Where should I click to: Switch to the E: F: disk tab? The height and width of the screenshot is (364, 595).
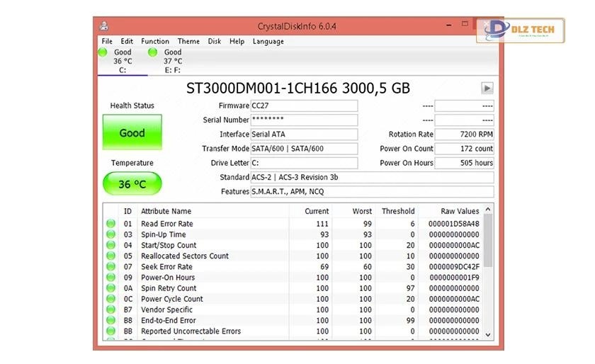coord(173,61)
